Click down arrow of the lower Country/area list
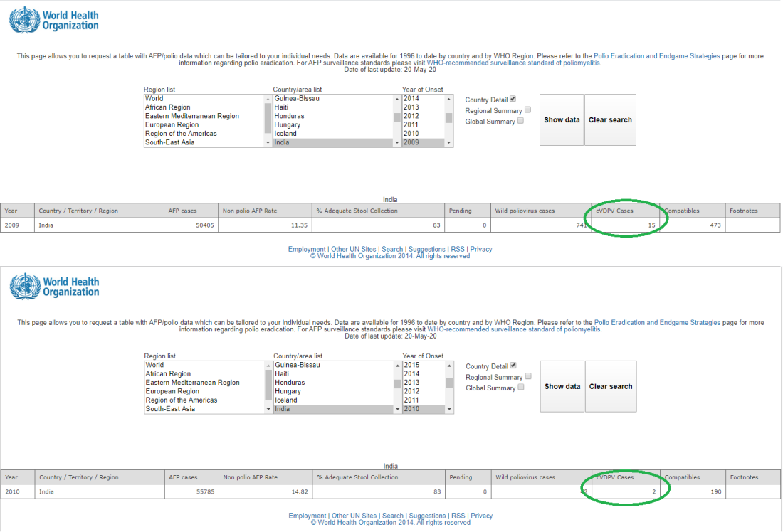This screenshot has width=783, height=532. (397, 410)
